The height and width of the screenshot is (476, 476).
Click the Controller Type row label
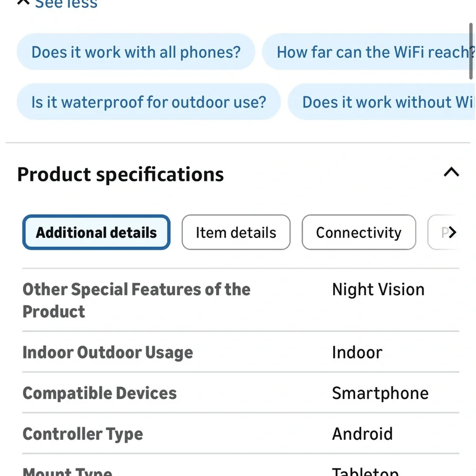click(82, 434)
